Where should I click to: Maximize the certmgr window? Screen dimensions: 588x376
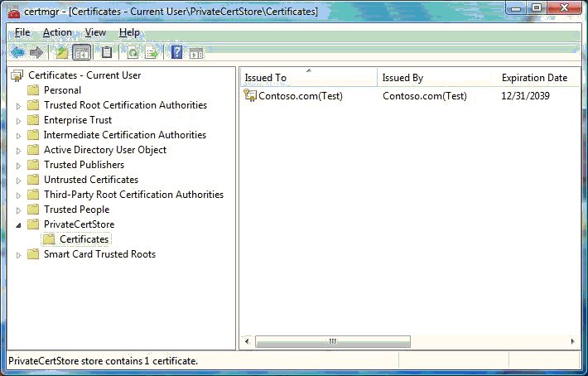537,8
